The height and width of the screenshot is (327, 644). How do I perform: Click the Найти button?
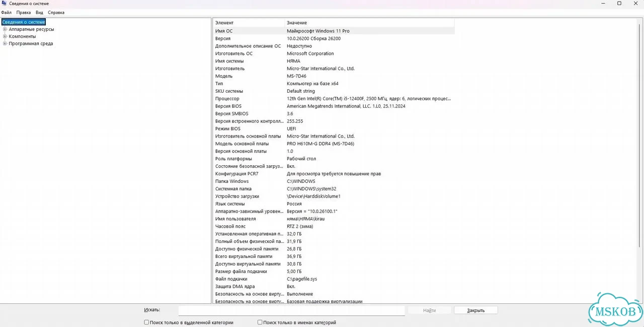(430, 310)
